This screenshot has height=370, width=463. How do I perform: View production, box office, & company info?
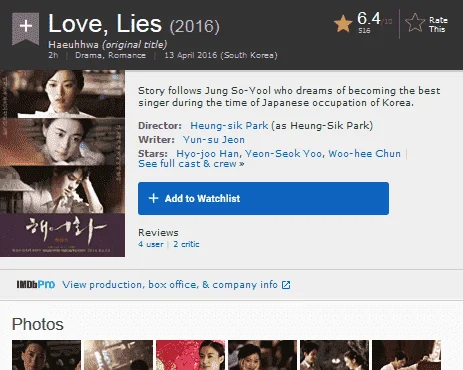tap(170, 285)
